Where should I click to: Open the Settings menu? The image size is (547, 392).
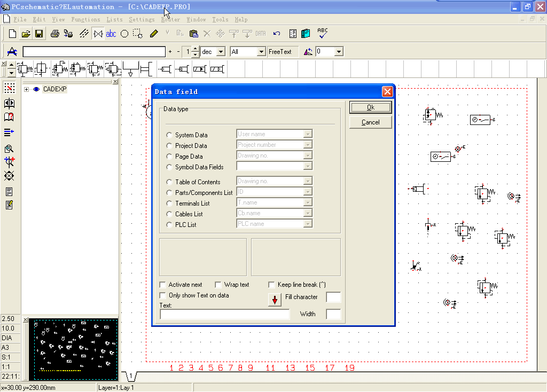tap(142, 20)
